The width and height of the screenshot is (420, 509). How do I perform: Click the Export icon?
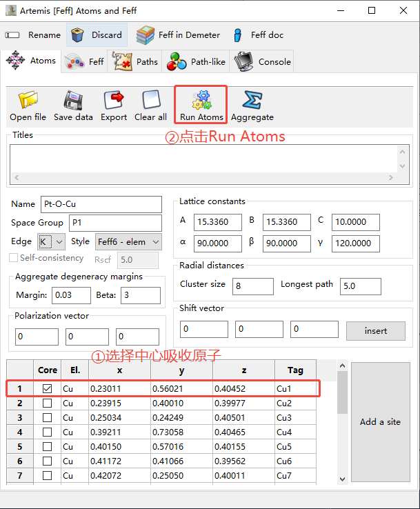(x=114, y=101)
